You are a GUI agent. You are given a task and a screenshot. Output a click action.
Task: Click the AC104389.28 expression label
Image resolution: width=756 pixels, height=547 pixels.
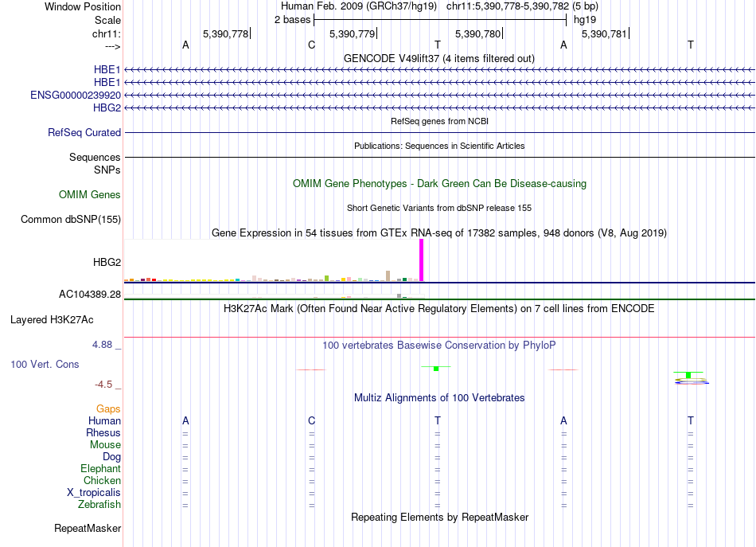point(90,295)
